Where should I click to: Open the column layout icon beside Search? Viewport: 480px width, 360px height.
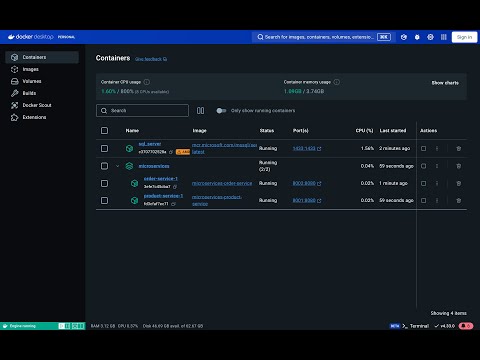(200, 111)
